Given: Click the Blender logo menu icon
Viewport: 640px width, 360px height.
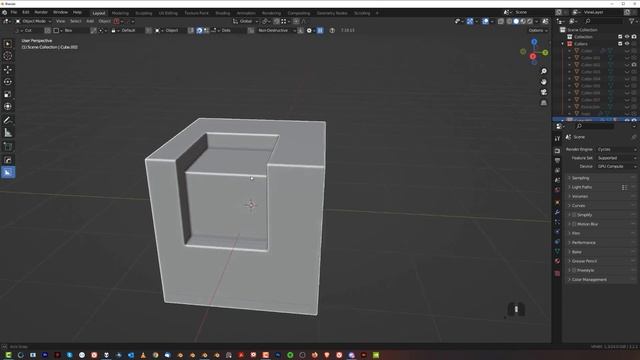Looking at the screenshot, I should tap(4, 13).
